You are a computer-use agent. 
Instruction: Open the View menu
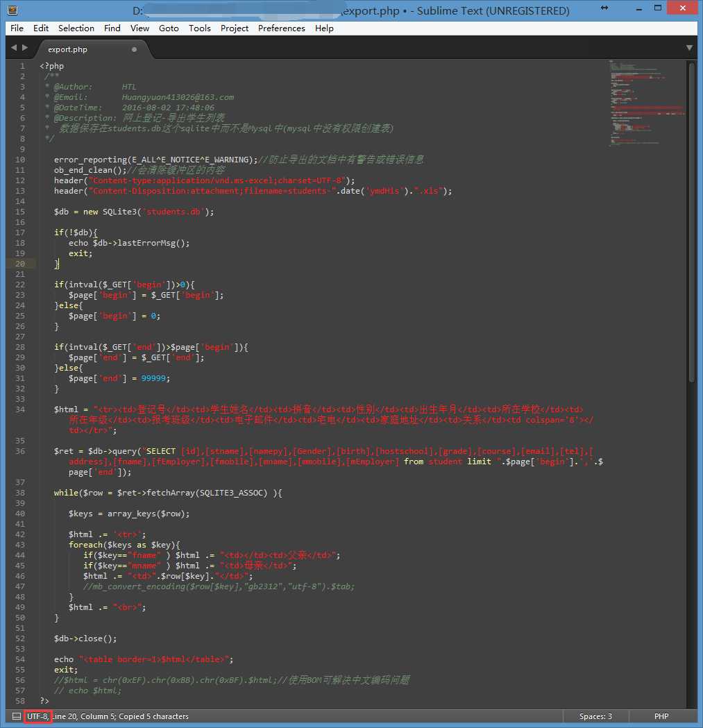tap(139, 28)
